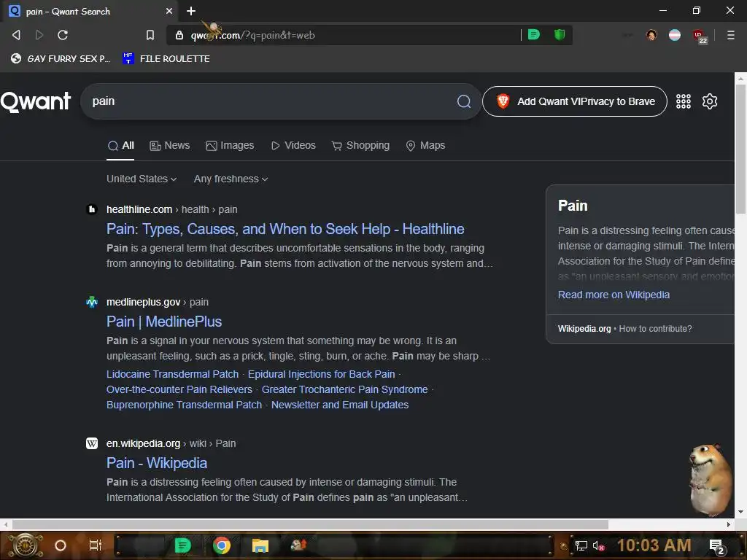Open Buprenorphine Transdermal Patch sublink
The image size is (747, 560).
184,405
